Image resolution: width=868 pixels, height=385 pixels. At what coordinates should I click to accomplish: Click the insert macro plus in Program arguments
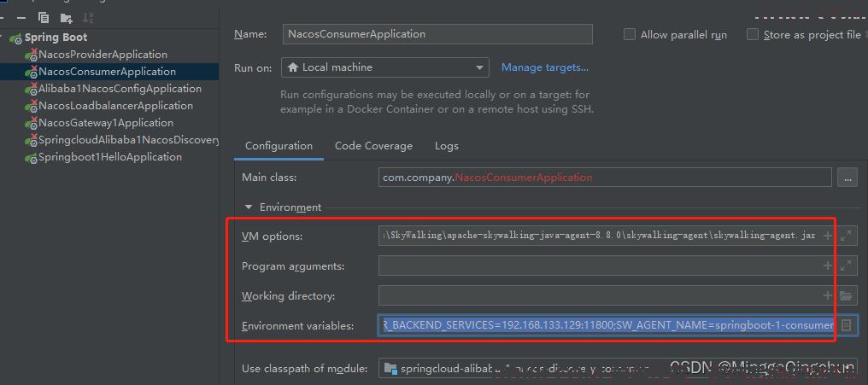pos(828,265)
